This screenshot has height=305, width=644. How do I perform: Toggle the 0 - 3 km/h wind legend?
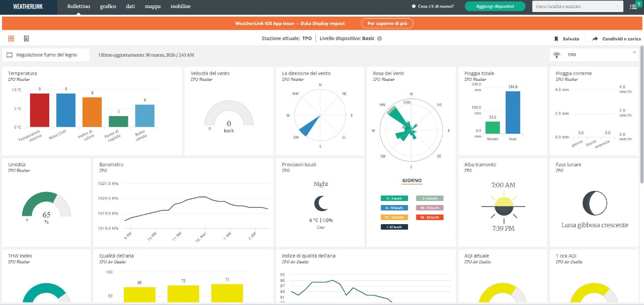tap(394, 198)
